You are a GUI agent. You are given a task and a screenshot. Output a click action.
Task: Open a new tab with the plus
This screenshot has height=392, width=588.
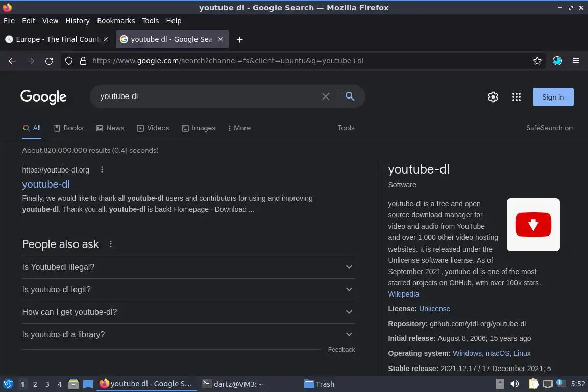pyautogui.click(x=239, y=39)
